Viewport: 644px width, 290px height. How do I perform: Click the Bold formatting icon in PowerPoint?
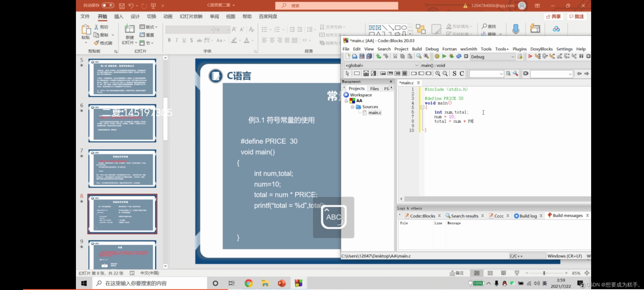[169, 40]
